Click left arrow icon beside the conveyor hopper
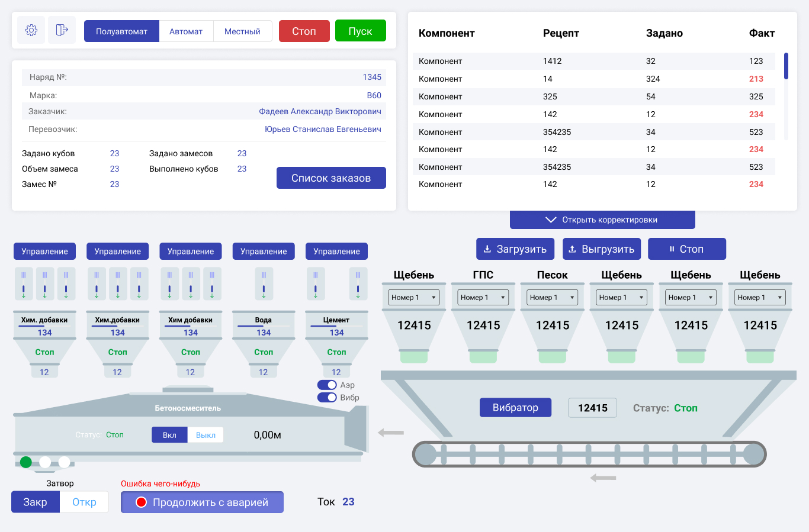 391,433
